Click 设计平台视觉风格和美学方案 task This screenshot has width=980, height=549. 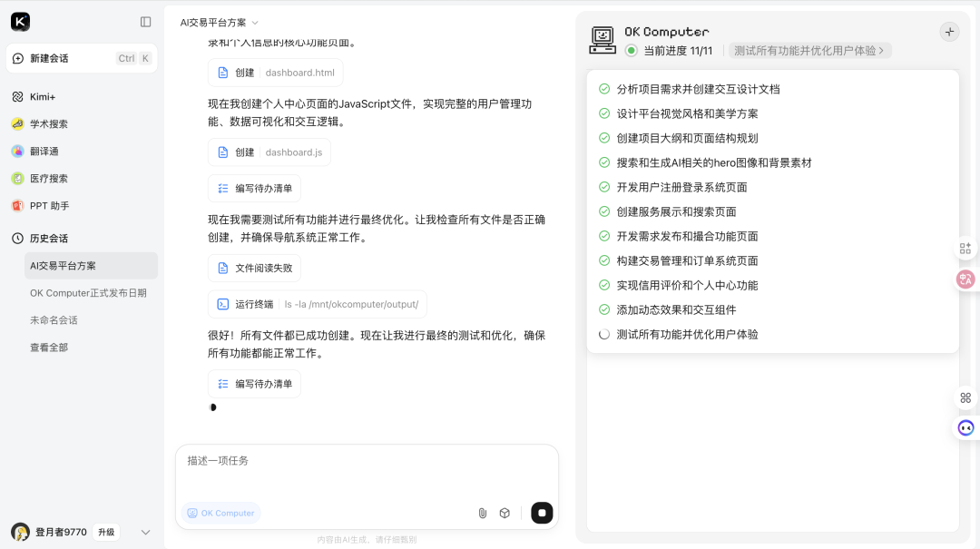(688, 113)
